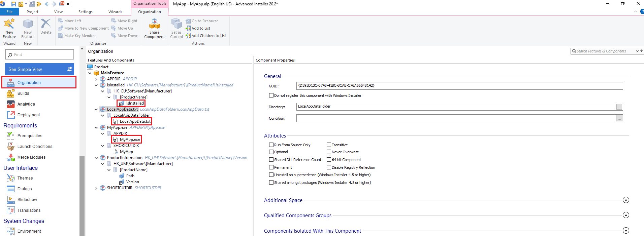Click Go to Resource
This screenshot has width=644, height=236.
[x=202, y=21]
